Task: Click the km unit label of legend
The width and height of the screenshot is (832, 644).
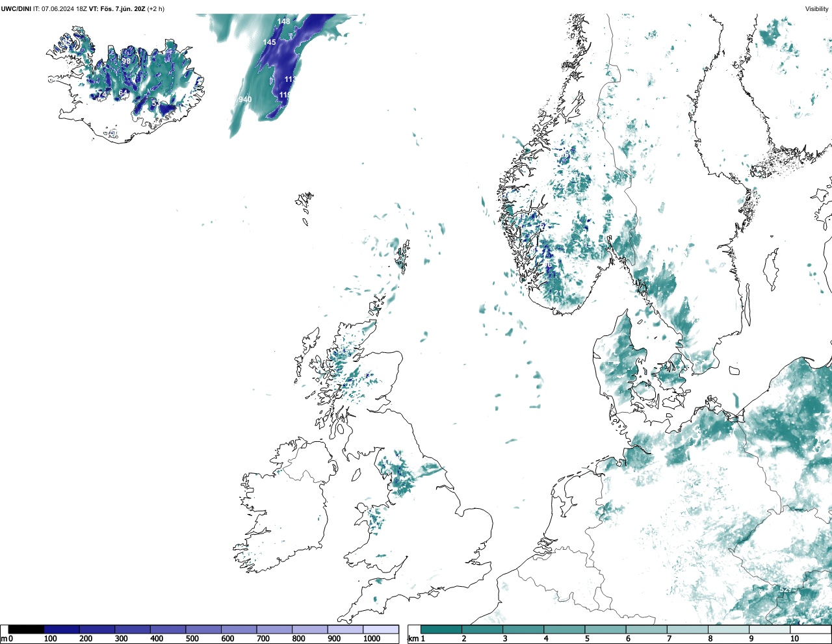Action: coord(413,639)
